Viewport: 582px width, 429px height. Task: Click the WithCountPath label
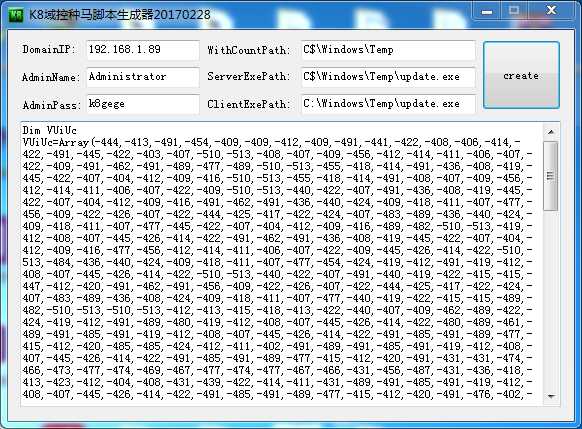click(x=248, y=50)
